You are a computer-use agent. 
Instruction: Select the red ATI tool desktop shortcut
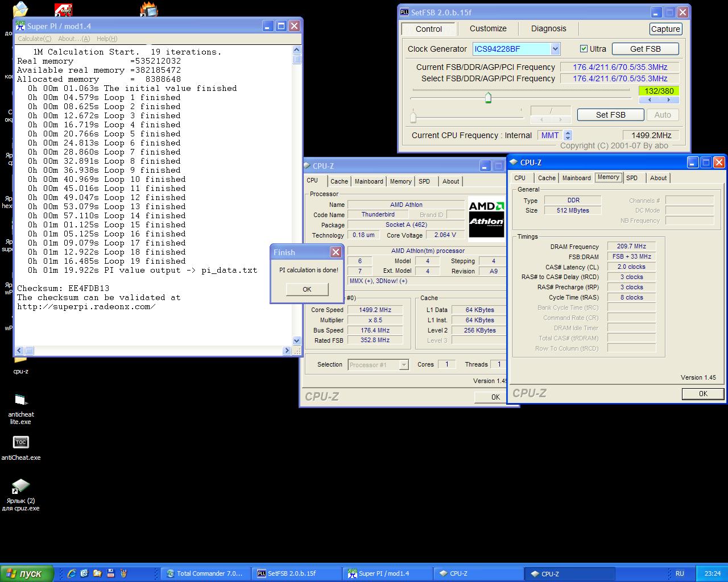63,10
